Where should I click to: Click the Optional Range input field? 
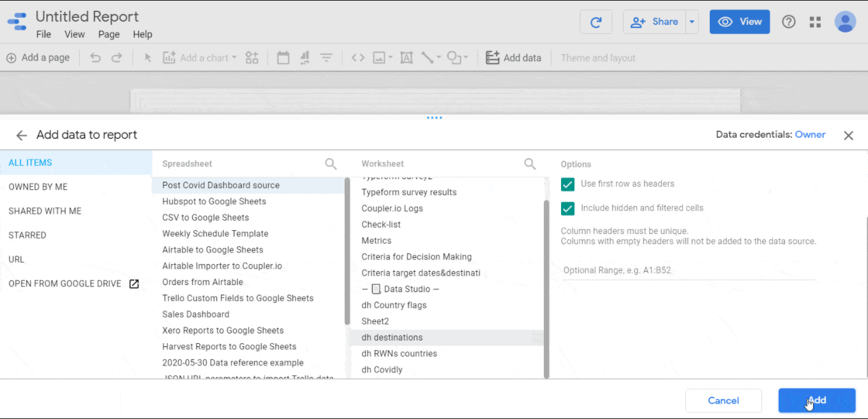tap(687, 270)
